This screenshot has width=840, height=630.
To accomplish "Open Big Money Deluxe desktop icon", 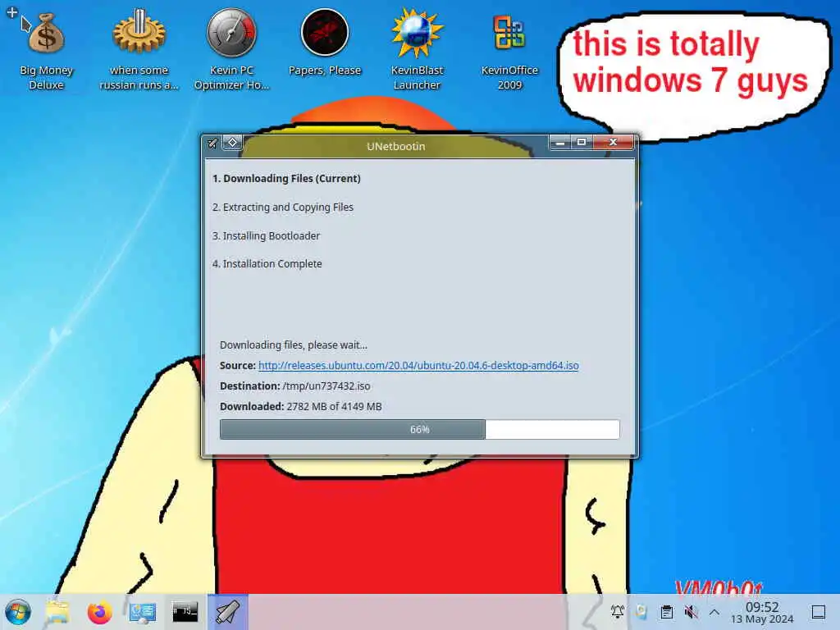I will pos(47,51).
